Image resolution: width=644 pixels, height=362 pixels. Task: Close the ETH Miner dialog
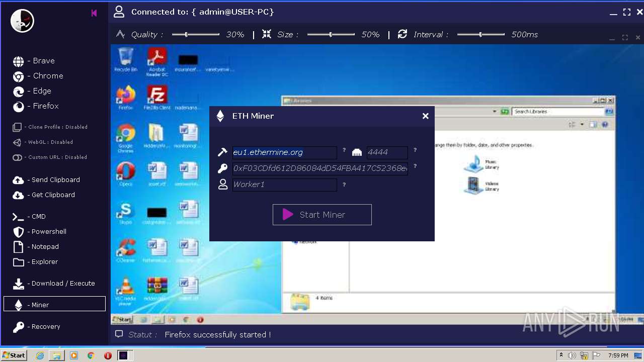pos(426,116)
